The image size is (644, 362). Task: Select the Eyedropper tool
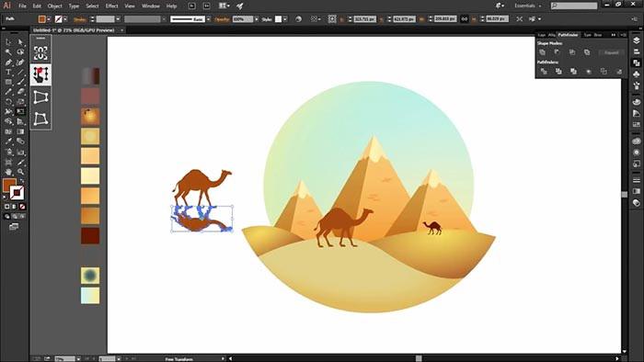point(8,141)
